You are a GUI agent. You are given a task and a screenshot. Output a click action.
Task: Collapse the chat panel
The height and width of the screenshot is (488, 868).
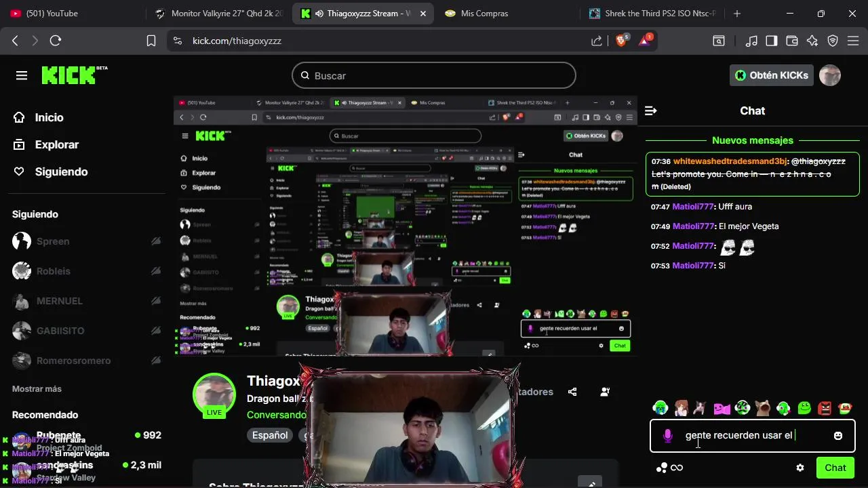point(651,110)
